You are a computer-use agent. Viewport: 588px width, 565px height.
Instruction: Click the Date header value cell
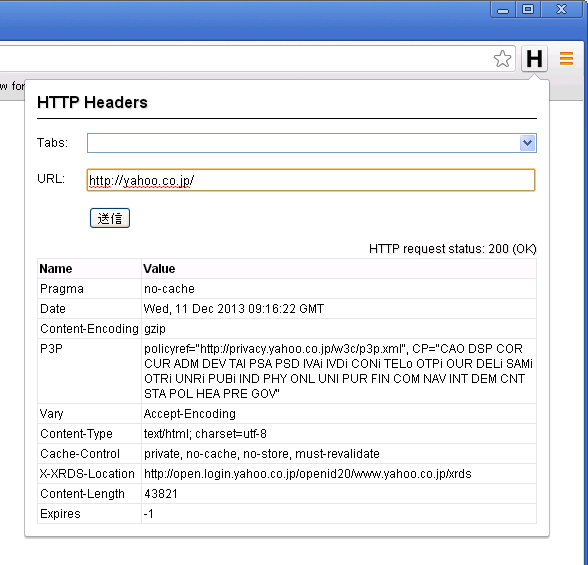pos(339,309)
